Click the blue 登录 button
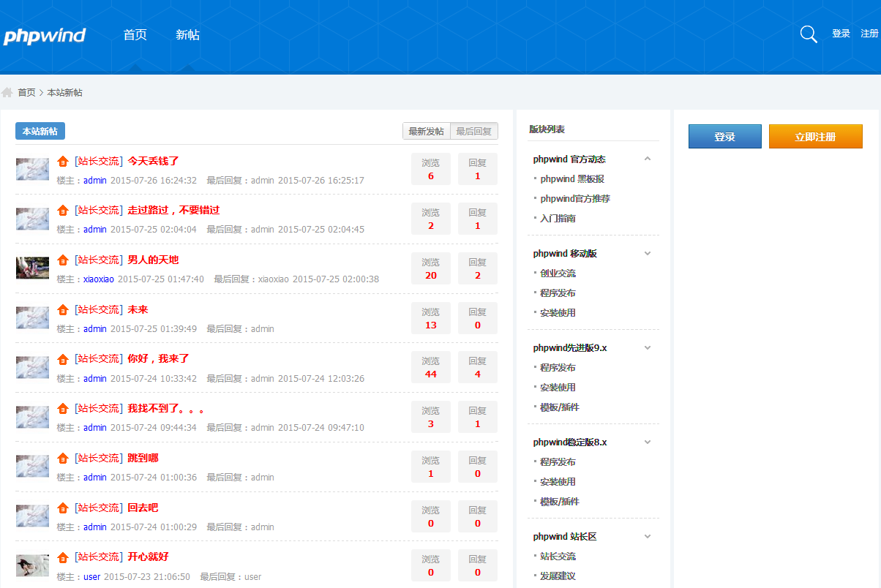The image size is (881, 588). pos(724,137)
